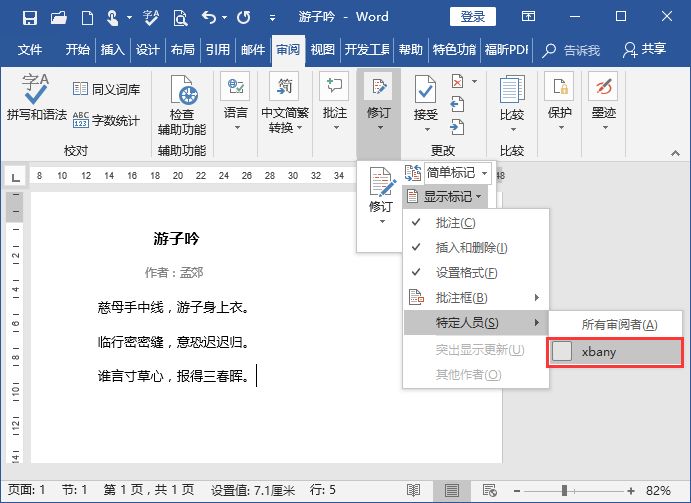The image size is (691, 503).
Task: Click page count 第 1 页，共 1 页
Action: click(x=149, y=490)
